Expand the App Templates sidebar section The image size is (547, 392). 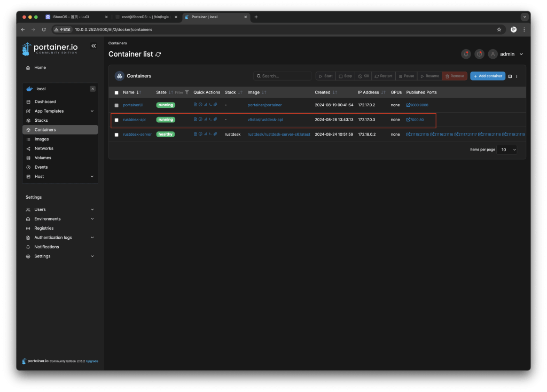tap(92, 111)
